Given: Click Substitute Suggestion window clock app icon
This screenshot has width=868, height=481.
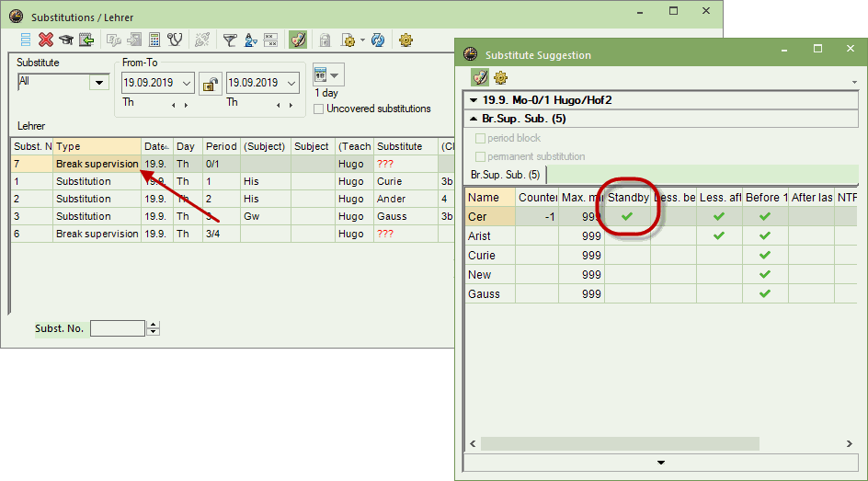Looking at the screenshot, I should pos(471,53).
